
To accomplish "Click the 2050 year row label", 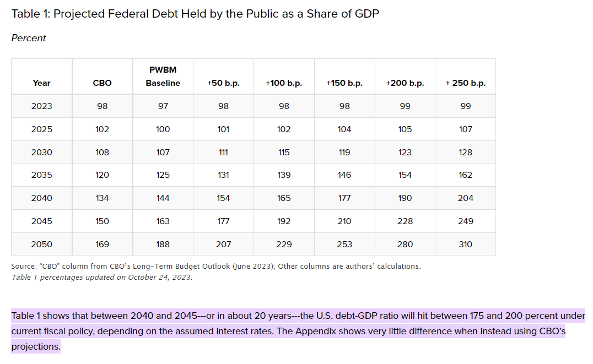I will 41,244.
